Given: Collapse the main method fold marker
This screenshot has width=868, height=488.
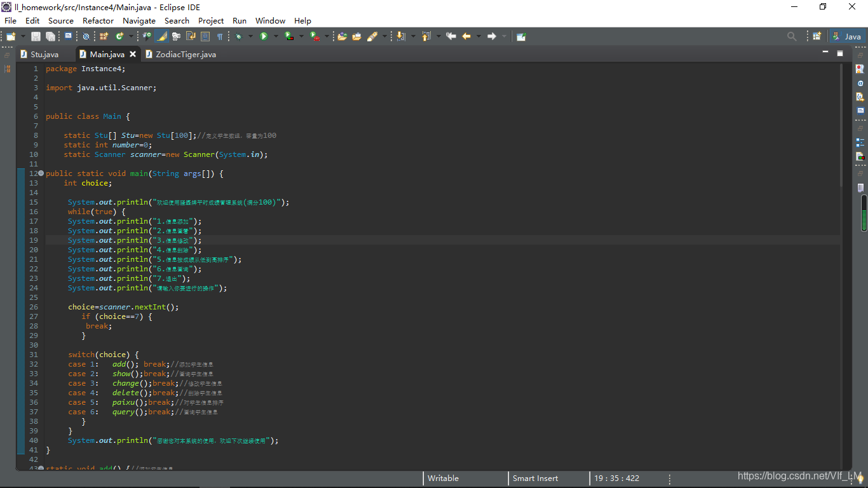Looking at the screenshot, I should tap(41, 173).
